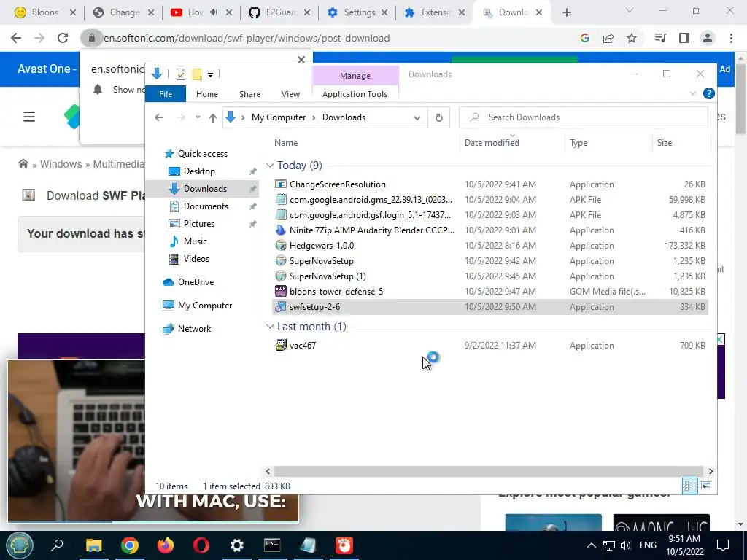Open Softonic hamburger menu
The width and height of the screenshot is (747, 560).
pyautogui.click(x=29, y=117)
